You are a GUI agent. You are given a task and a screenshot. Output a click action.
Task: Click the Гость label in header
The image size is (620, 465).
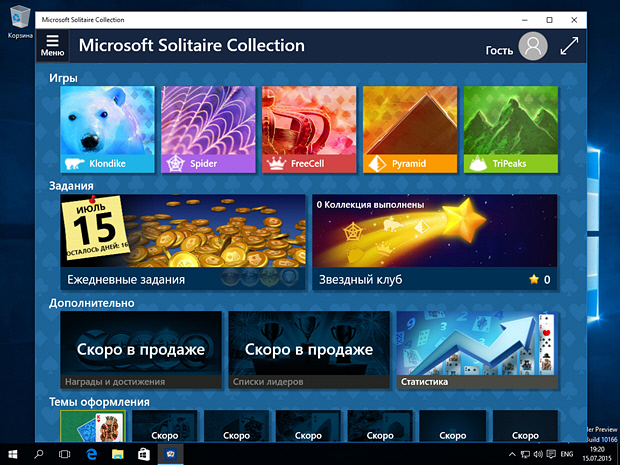(499, 51)
